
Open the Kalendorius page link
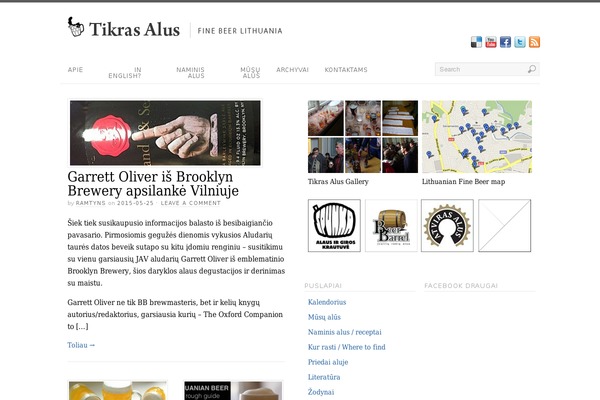point(327,302)
